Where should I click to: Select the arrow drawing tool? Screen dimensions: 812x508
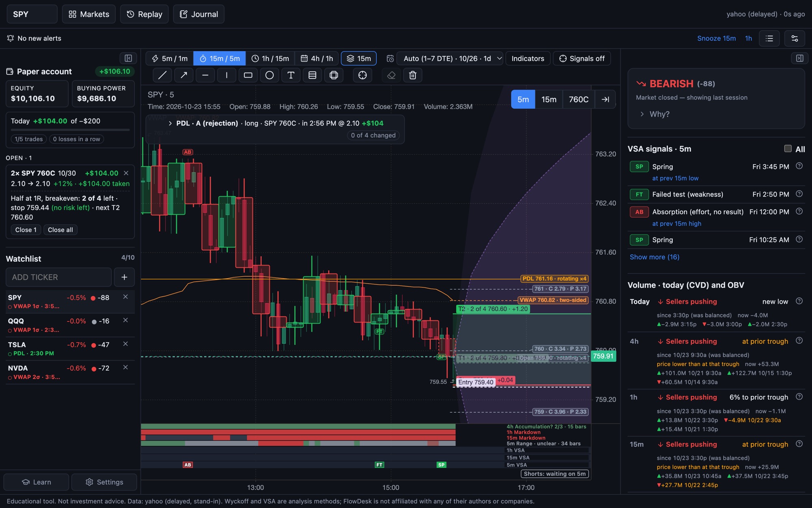[184, 75]
